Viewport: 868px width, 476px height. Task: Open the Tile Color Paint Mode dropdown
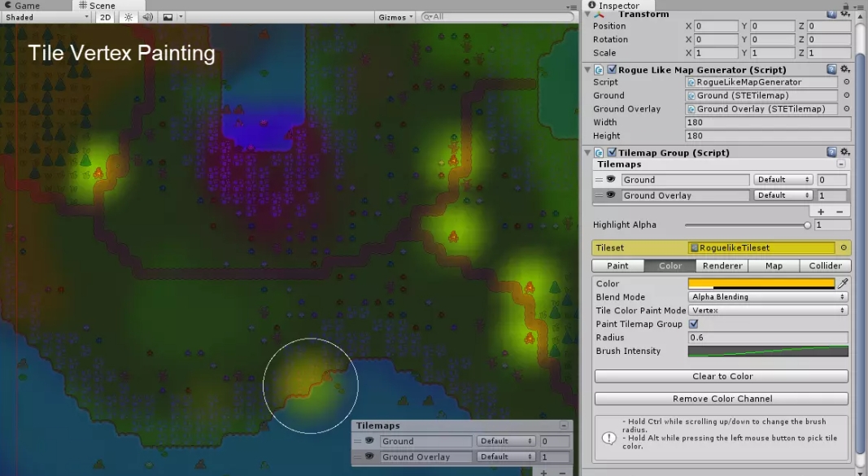[768, 311]
